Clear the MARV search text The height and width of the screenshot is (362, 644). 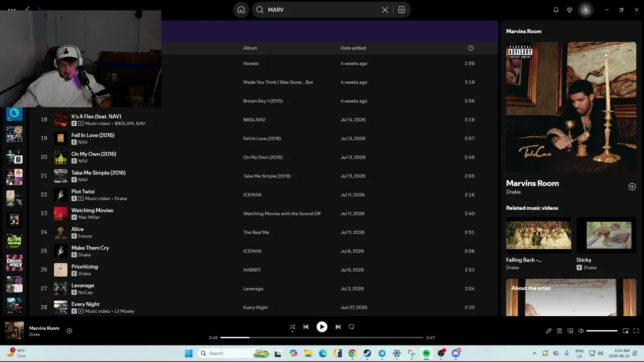coord(385,10)
